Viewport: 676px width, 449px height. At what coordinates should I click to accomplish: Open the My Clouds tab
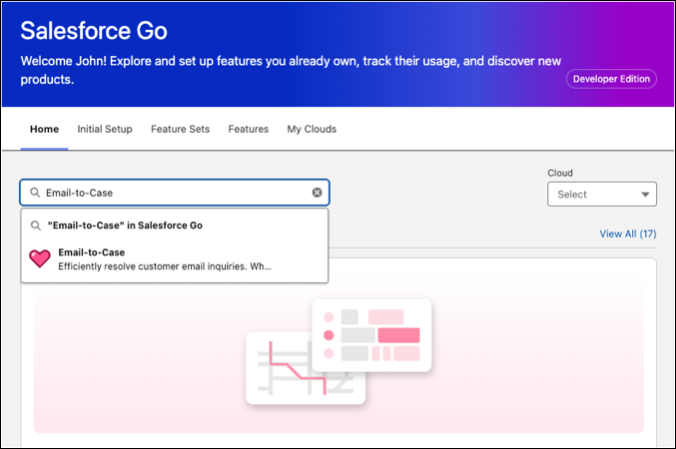click(x=312, y=129)
